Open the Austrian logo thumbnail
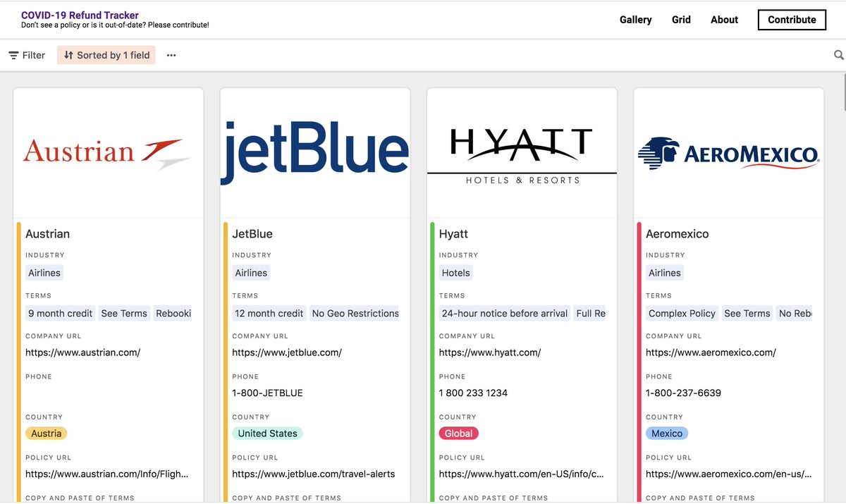The height and width of the screenshot is (504, 846). tap(109, 153)
